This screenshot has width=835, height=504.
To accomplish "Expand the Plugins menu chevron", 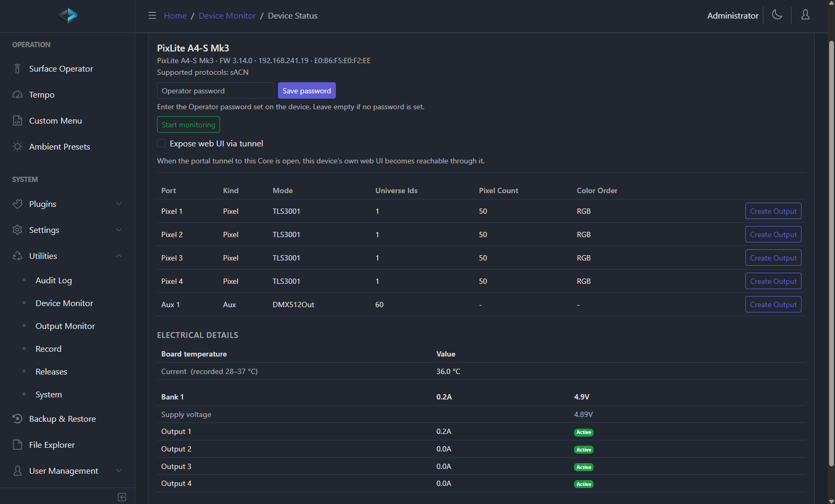I will click(x=119, y=204).
